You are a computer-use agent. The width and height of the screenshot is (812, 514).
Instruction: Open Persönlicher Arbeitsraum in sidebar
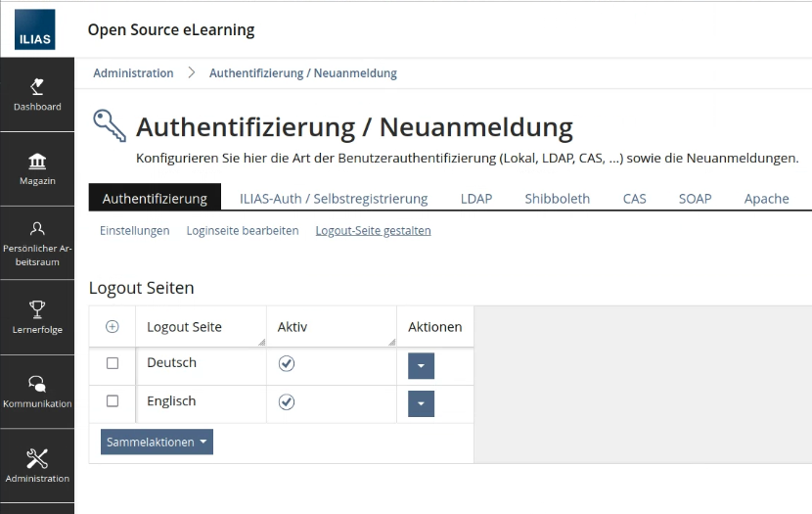[36, 242]
